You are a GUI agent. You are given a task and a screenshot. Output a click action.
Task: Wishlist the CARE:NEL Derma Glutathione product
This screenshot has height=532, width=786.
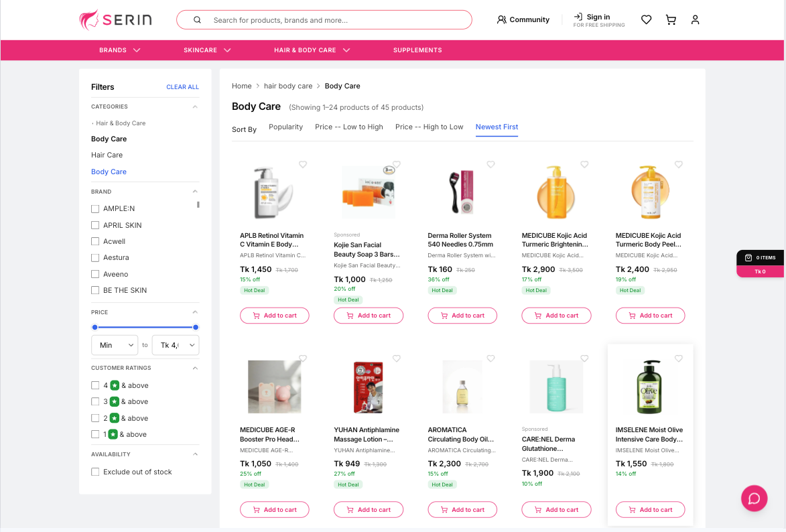tap(584, 358)
